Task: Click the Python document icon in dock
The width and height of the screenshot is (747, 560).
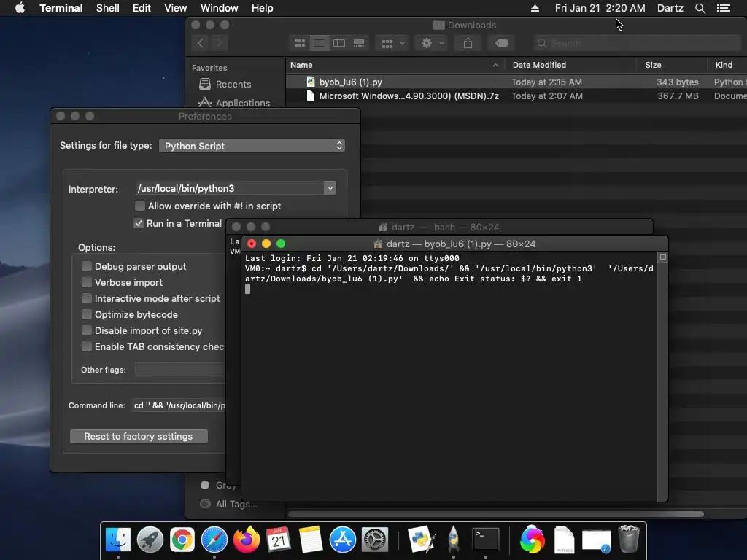Action: coord(565,540)
